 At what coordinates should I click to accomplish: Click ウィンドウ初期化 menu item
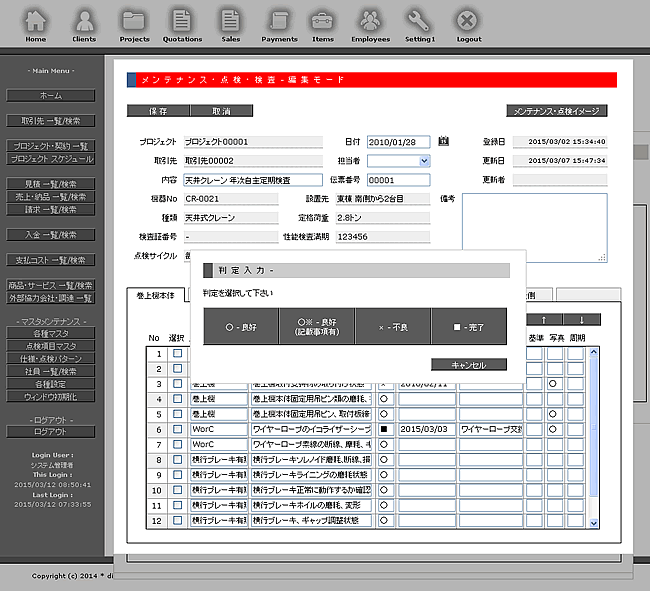(x=51, y=397)
